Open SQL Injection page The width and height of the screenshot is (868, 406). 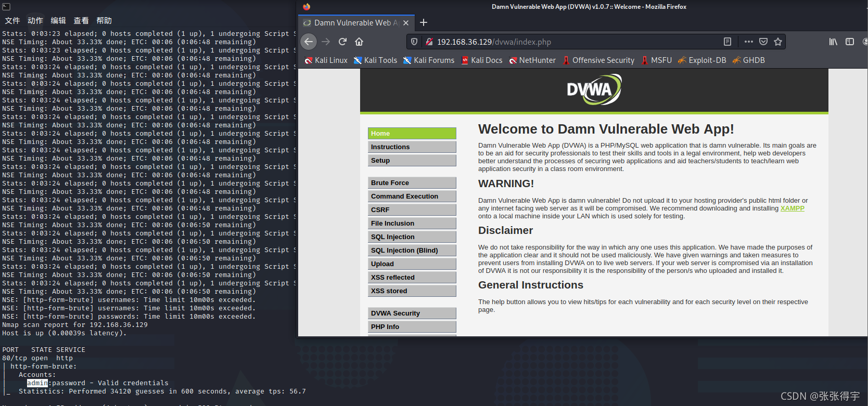click(x=412, y=237)
